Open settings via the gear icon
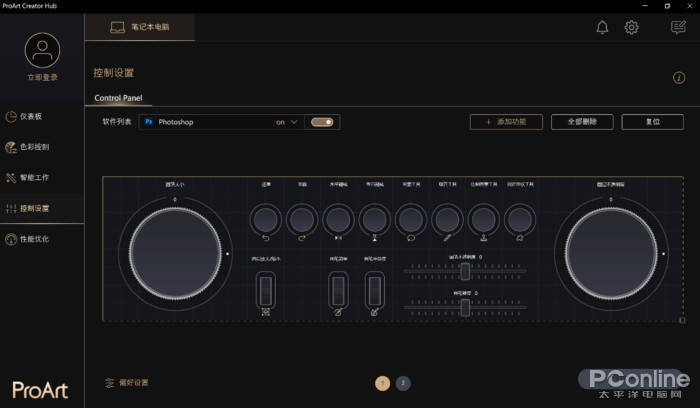Image resolution: width=700 pixels, height=408 pixels. tap(632, 27)
